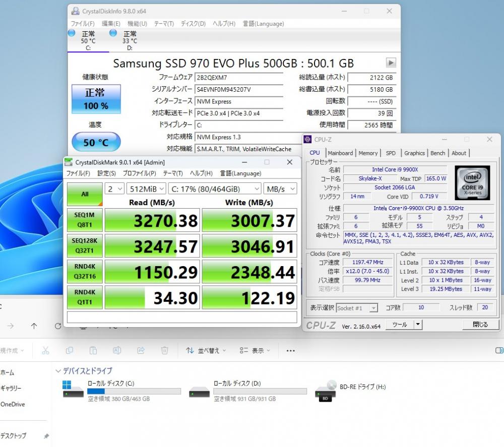
Task: Open the 並べ替え sort dropdown in Explorer
Action: (206, 350)
